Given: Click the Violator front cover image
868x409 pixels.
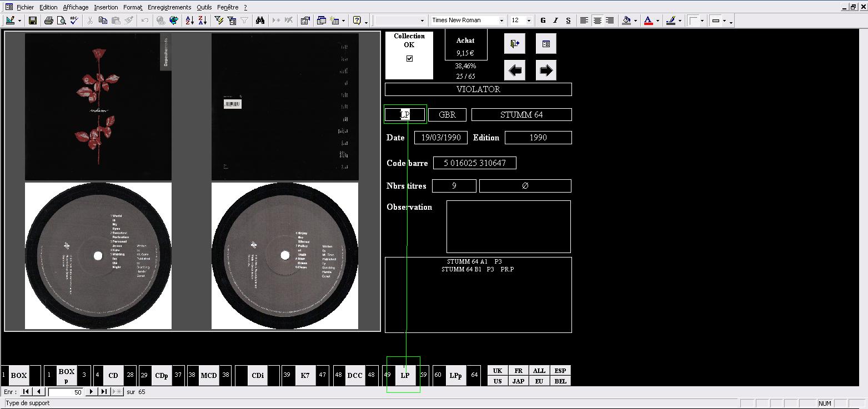Looking at the screenshot, I should point(98,107).
